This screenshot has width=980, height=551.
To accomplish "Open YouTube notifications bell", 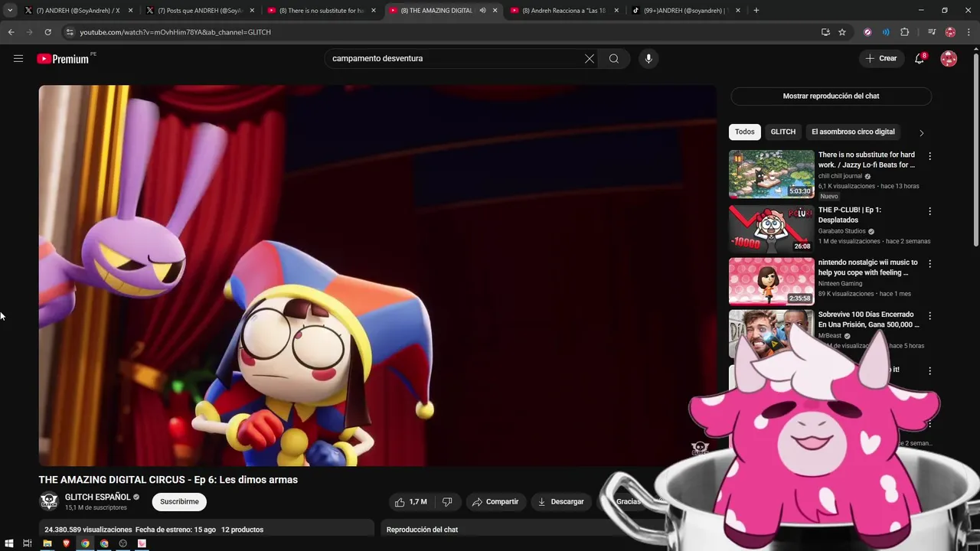I will (920, 58).
